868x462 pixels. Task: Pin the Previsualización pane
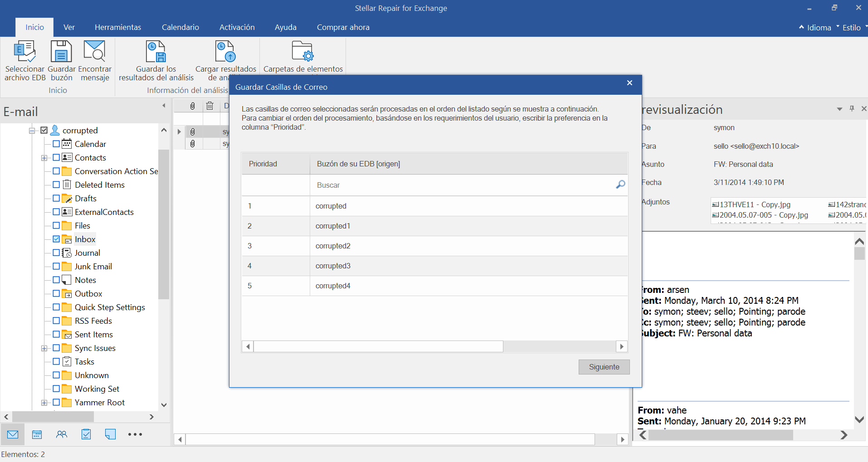(852, 109)
